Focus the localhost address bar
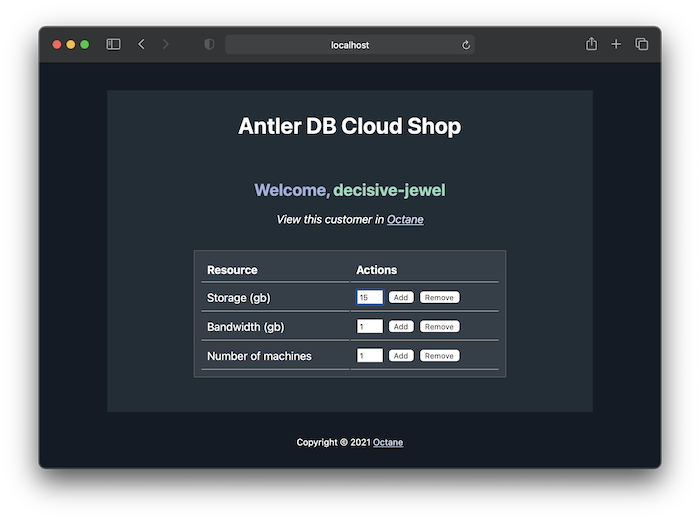The image size is (700, 520). point(350,45)
